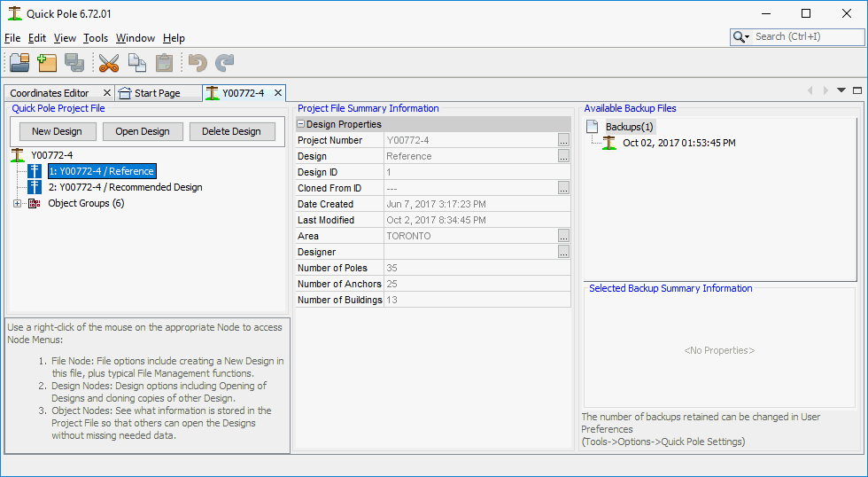Image resolution: width=868 pixels, height=477 pixels.
Task: Select the Backups(1) node
Action: pyautogui.click(x=630, y=127)
